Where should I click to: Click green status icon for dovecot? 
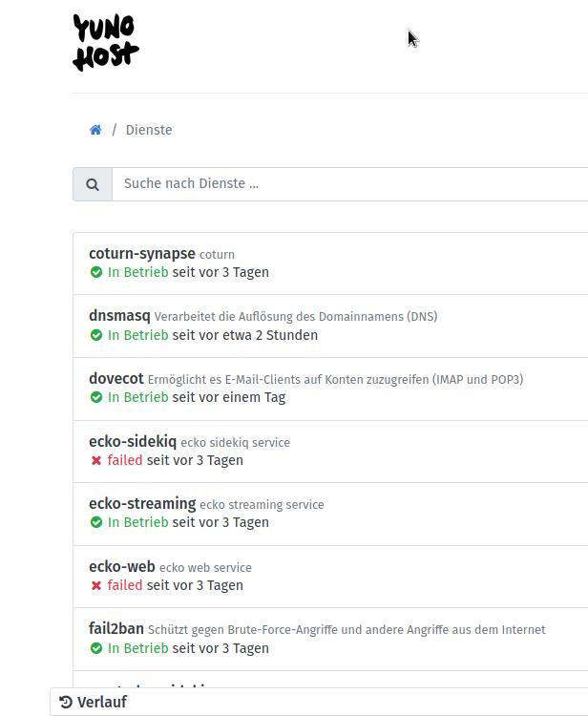point(96,397)
